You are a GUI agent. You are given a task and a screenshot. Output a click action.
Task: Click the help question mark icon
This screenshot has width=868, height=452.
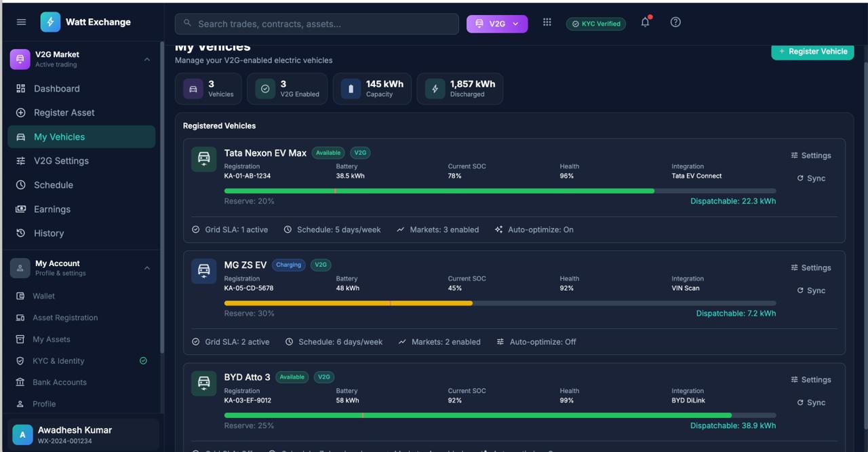tap(675, 22)
